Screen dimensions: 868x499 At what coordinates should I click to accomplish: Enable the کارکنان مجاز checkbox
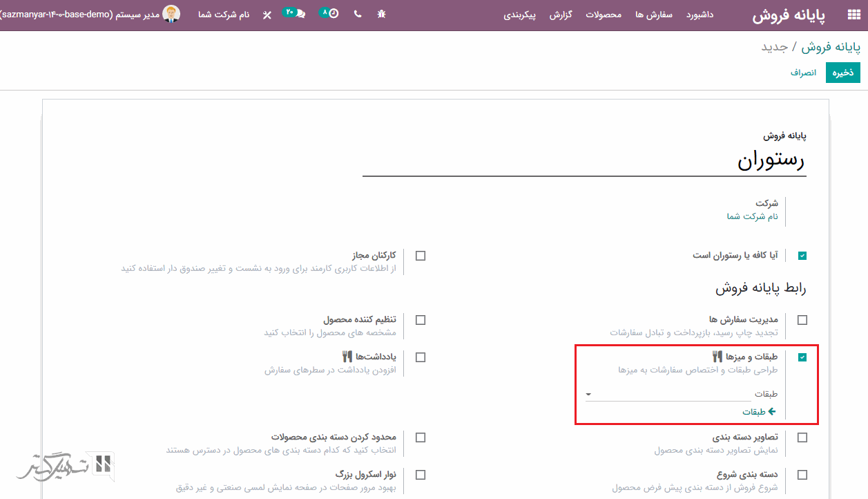pyautogui.click(x=421, y=256)
